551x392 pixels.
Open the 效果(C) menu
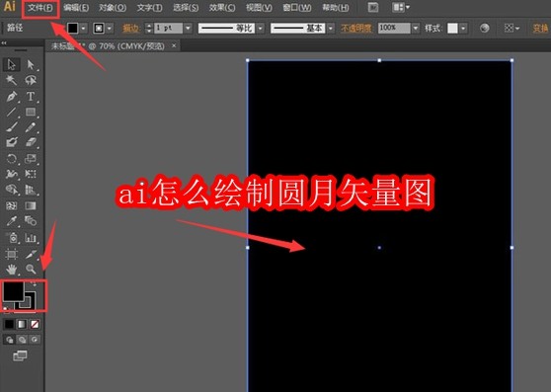tap(222, 8)
